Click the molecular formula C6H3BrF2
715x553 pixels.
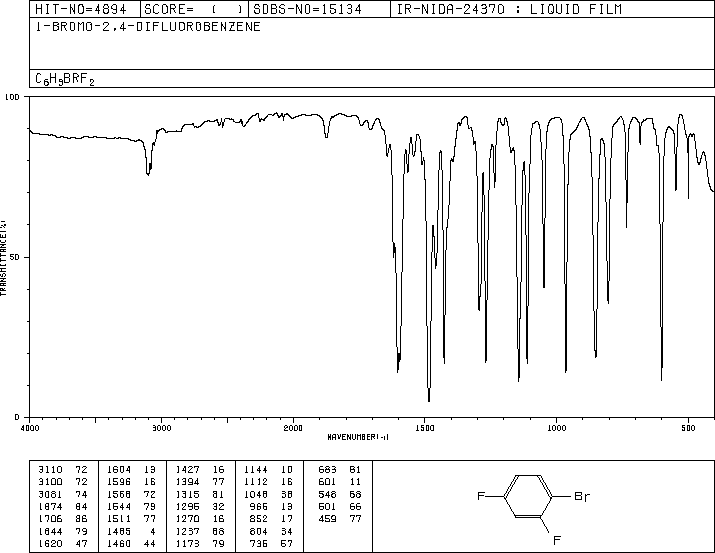(65, 79)
